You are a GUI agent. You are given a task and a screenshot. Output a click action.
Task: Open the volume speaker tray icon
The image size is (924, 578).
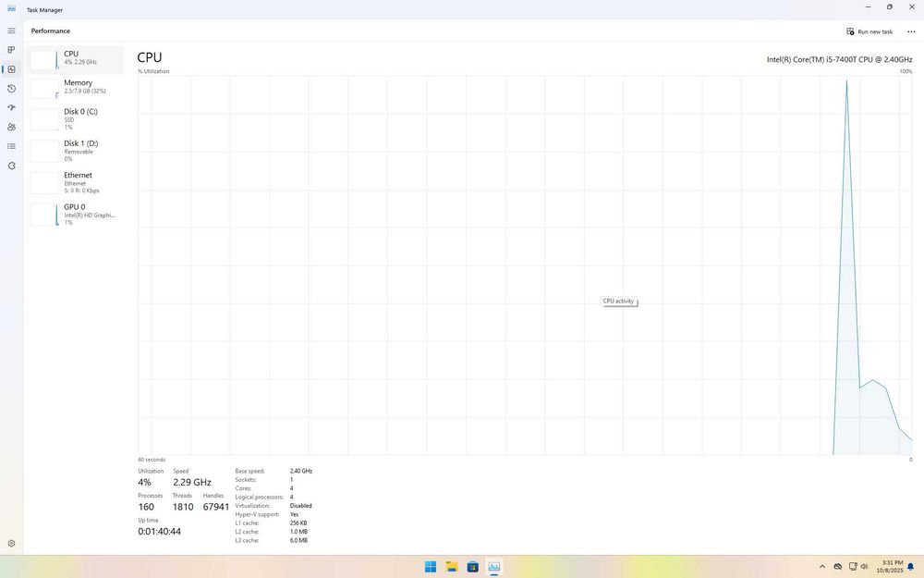point(865,567)
